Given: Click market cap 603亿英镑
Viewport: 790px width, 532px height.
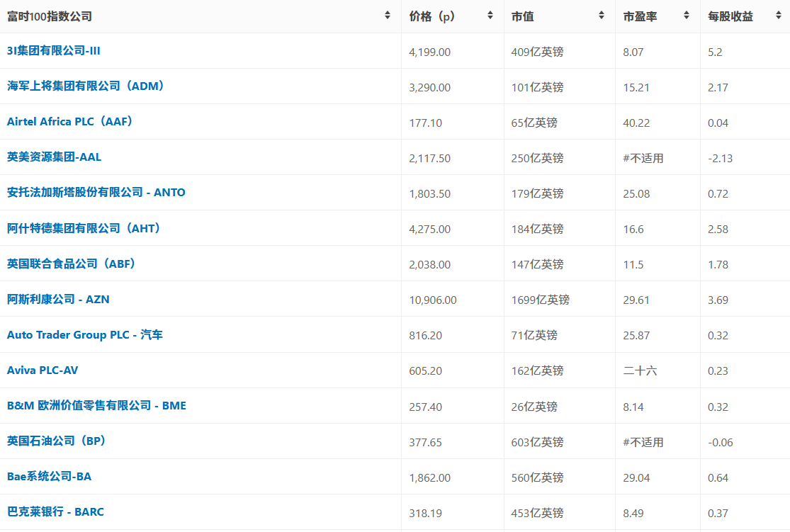Looking at the screenshot, I should pos(537,442).
